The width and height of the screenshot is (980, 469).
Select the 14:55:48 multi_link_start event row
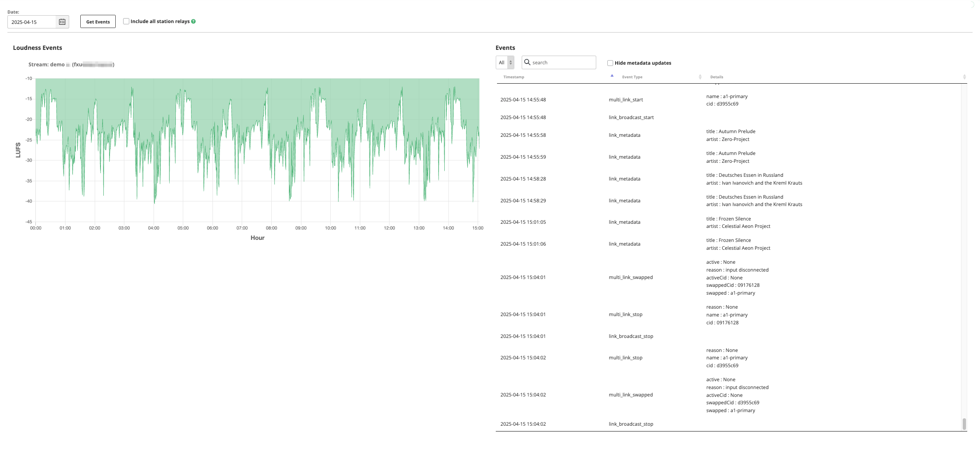click(x=625, y=100)
